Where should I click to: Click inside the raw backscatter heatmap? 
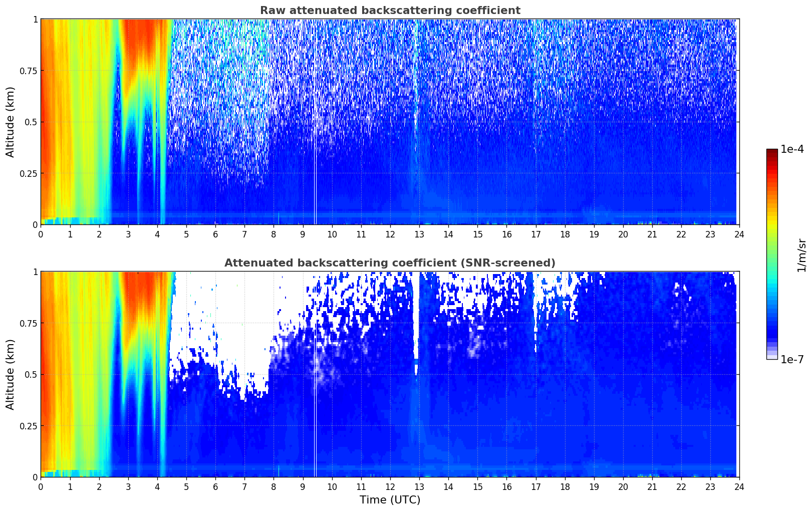[x=390, y=122]
